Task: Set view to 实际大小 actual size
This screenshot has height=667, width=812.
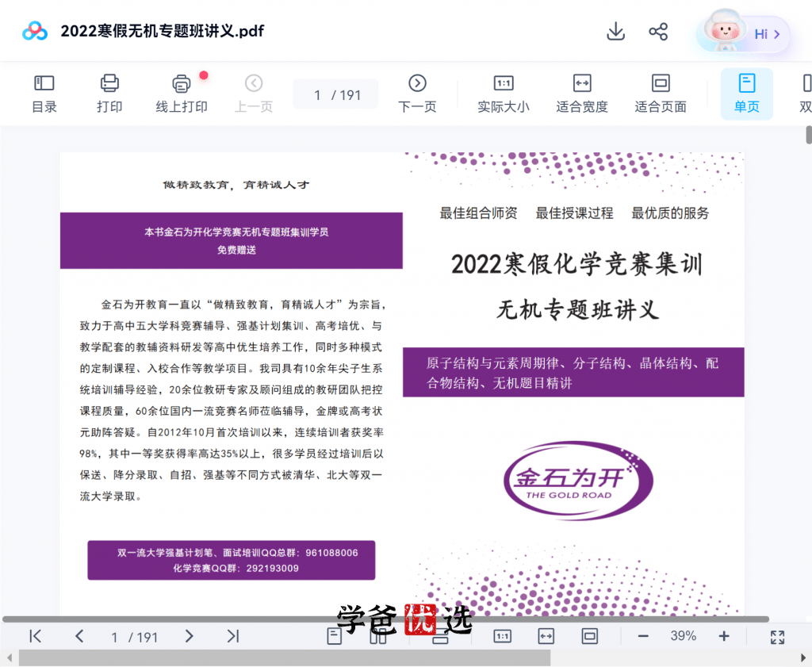Action: pyautogui.click(x=504, y=94)
